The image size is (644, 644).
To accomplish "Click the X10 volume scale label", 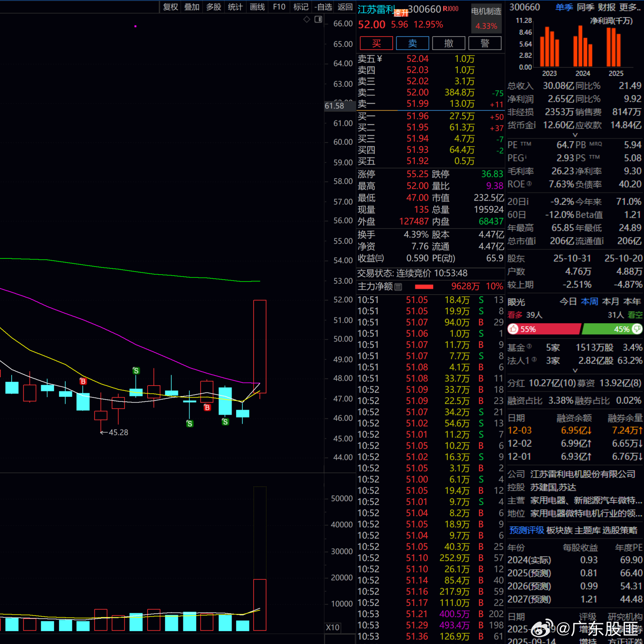I will point(333,627).
